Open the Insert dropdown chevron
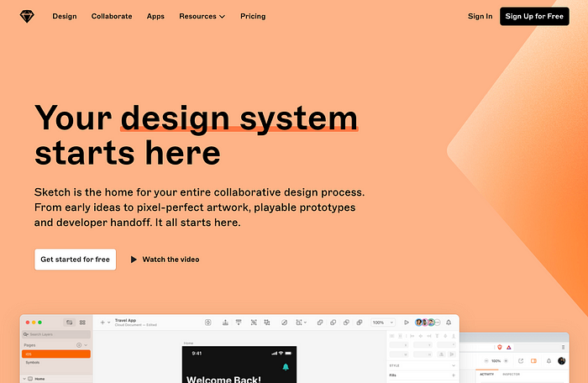This screenshot has width=588, height=383. pyautogui.click(x=108, y=323)
